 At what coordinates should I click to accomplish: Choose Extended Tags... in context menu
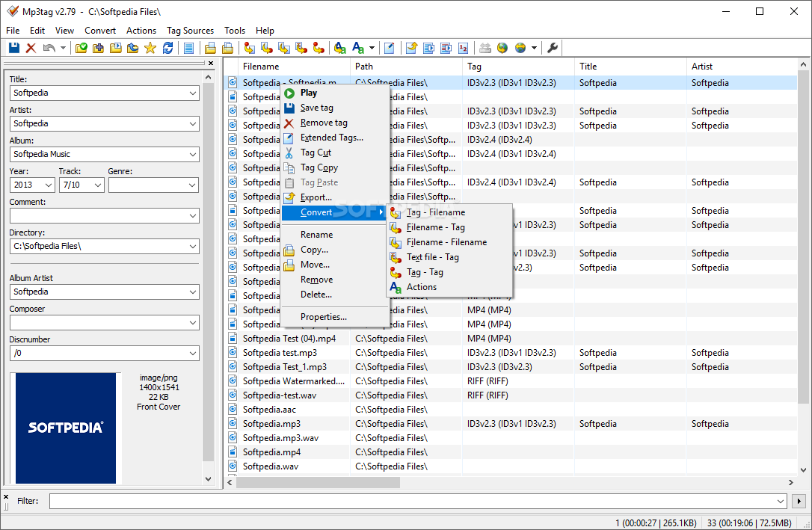(335, 138)
